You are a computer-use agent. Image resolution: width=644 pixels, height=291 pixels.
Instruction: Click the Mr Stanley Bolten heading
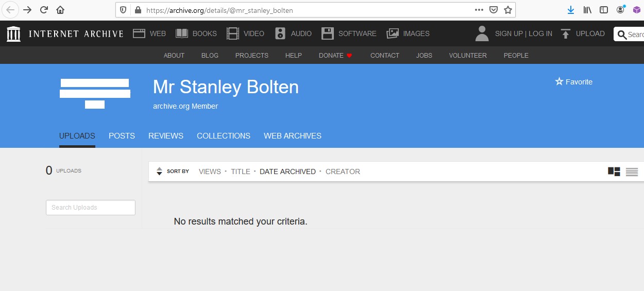(226, 87)
